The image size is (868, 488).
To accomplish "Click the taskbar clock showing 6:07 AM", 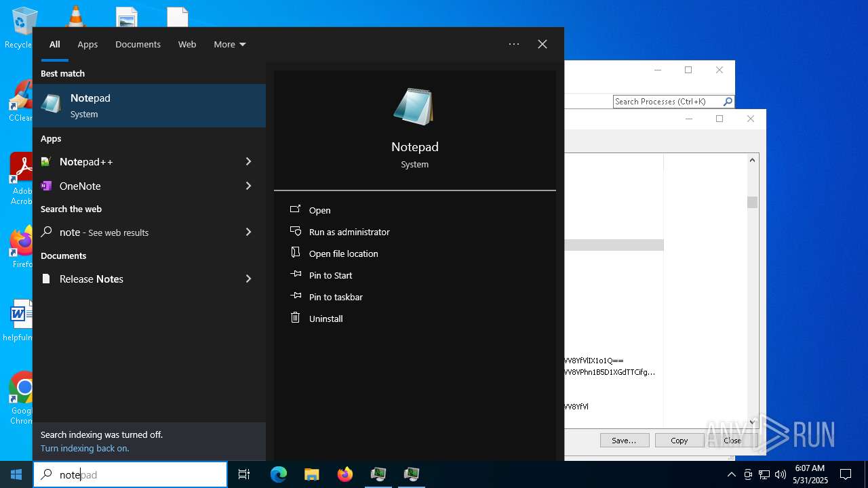I will (x=810, y=474).
